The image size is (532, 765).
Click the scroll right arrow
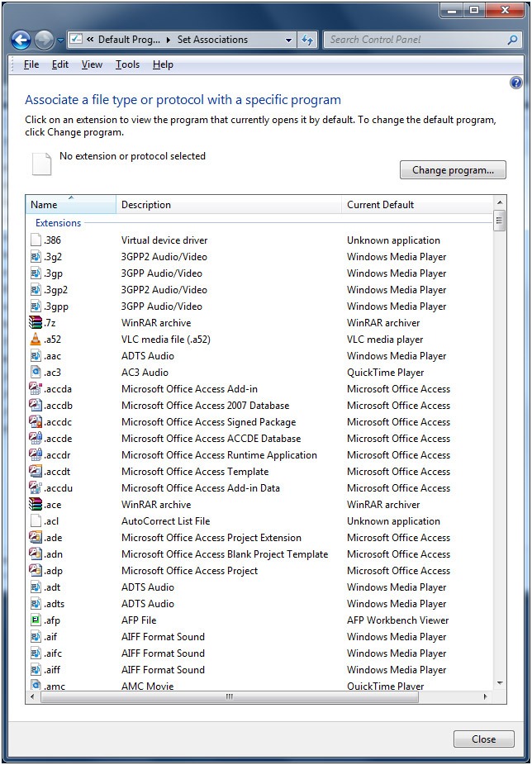[x=485, y=697]
